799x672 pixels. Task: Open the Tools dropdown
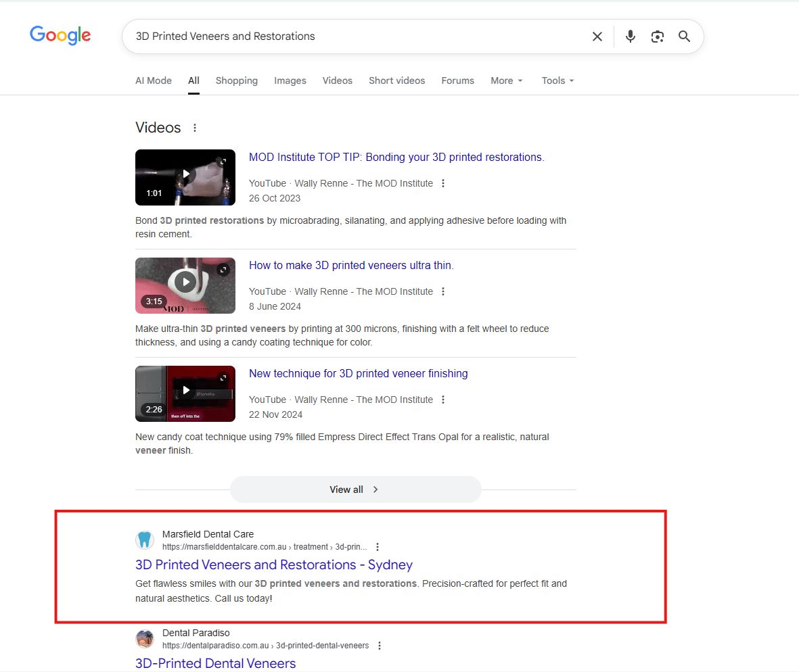point(557,80)
